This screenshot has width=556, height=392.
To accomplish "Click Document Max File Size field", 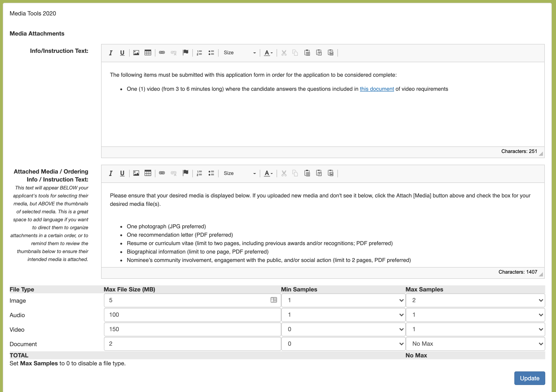I will [x=192, y=344].
